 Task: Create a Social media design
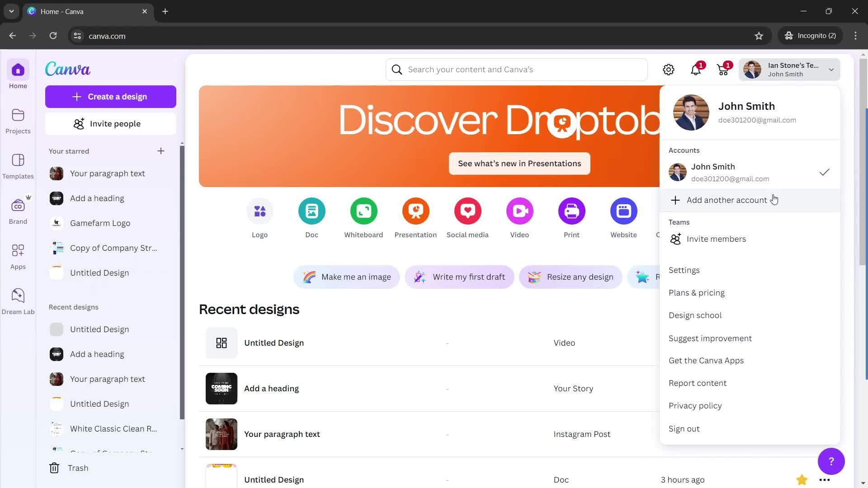pos(468,218)
